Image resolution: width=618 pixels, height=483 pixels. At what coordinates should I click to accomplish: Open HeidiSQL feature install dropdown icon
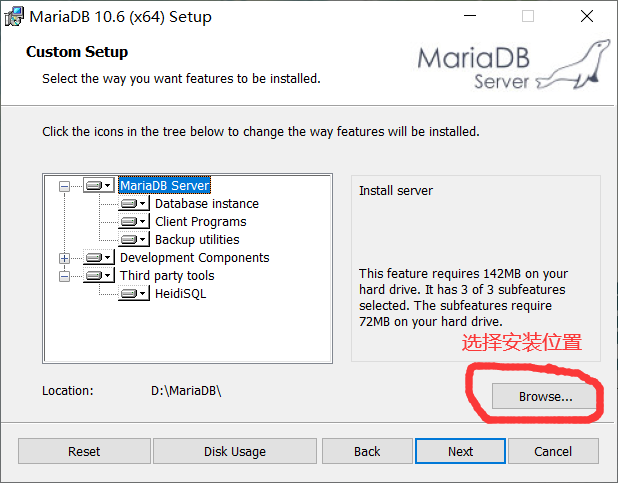tap(134, 293)
